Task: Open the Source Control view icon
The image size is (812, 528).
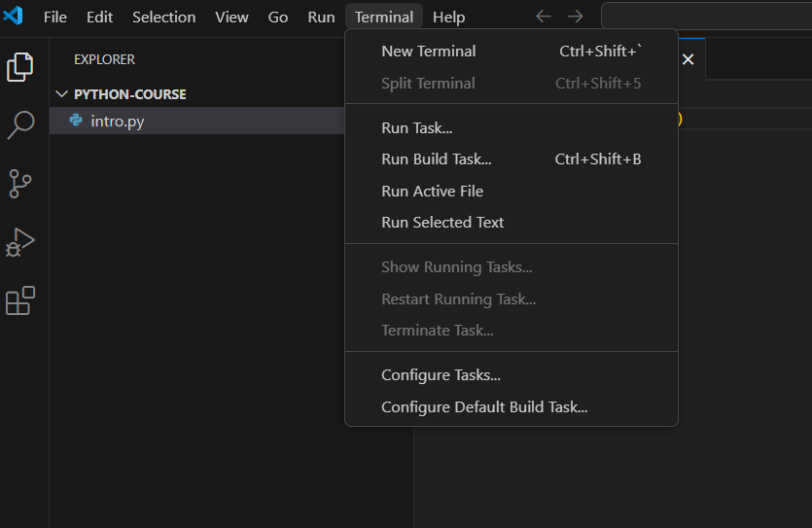Action: pos(20,184)
